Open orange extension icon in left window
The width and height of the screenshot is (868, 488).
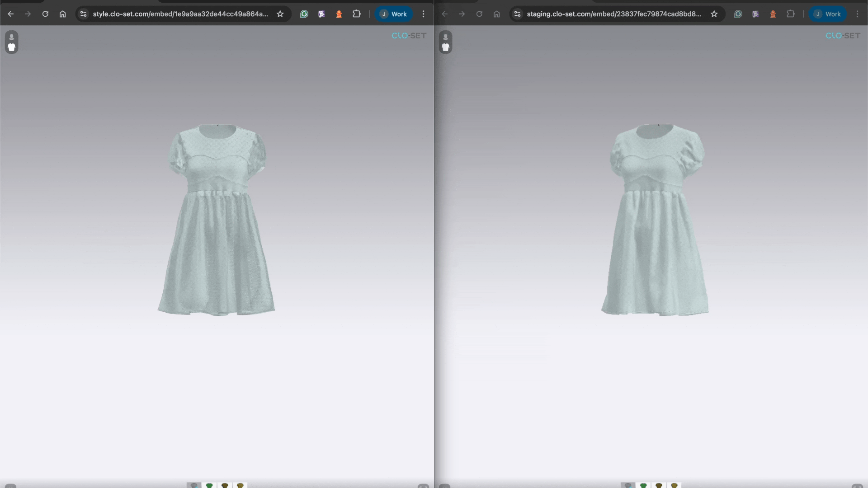[339, 14]
